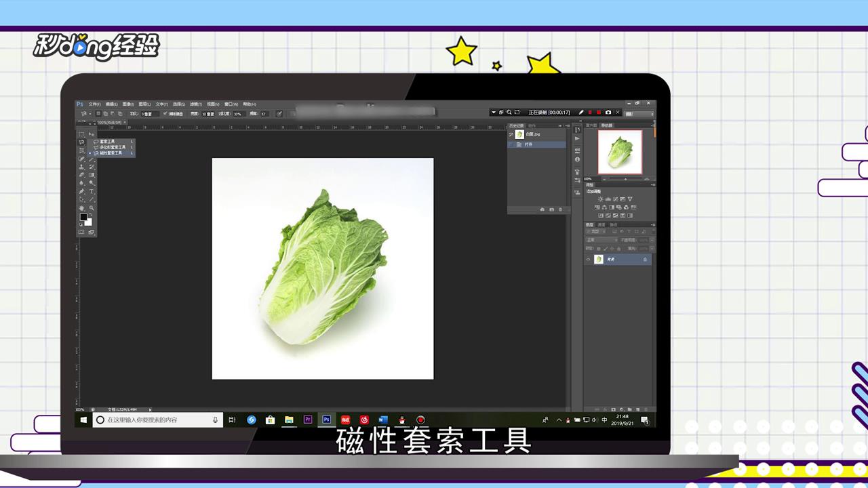The image size is (868, 488).
Task: Toggle visibility eye of Background layer
Action: click(588, 260)
